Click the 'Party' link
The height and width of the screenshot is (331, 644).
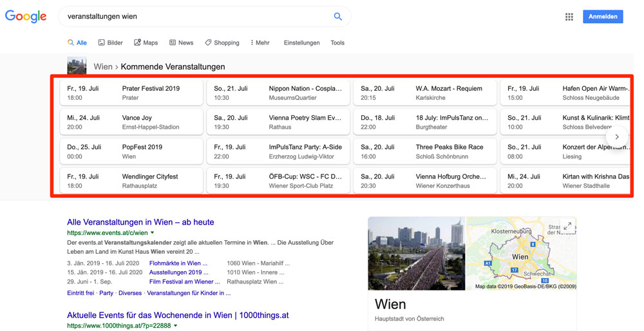click(106, 293)
